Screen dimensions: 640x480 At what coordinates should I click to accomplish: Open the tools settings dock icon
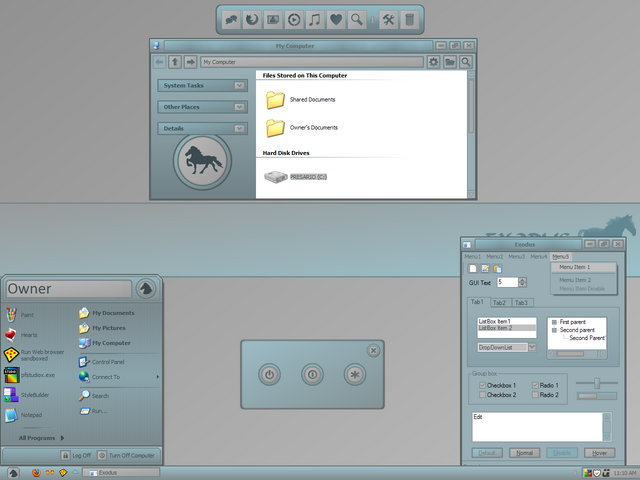[x=388, y=20]
